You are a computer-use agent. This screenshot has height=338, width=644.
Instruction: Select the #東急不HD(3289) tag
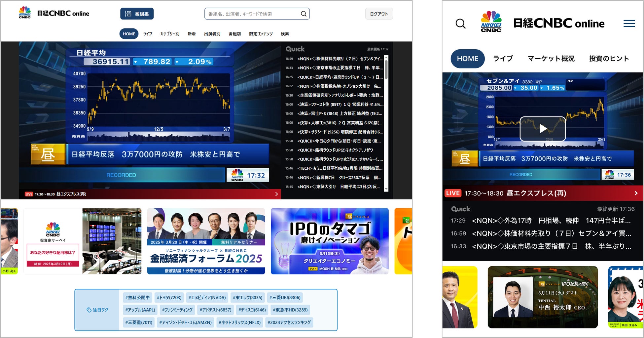pyautogui.click(x=290, y=310)
